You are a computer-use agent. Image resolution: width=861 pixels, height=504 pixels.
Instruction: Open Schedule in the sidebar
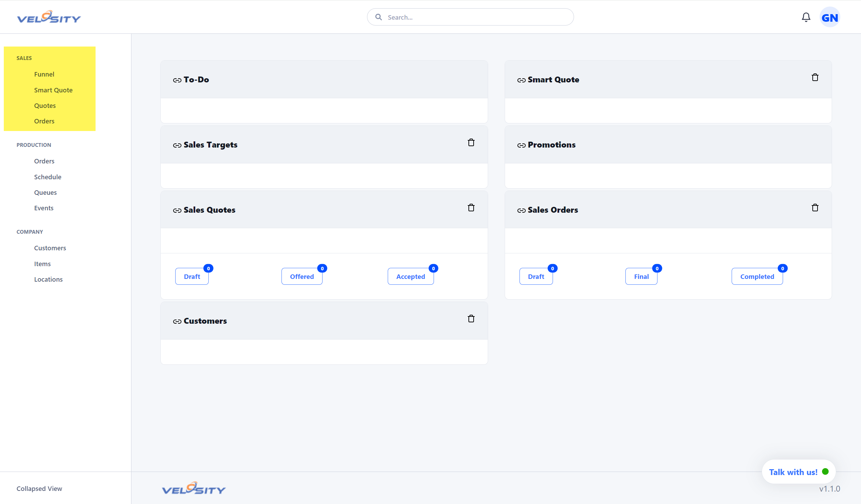[x=48, y=177]
